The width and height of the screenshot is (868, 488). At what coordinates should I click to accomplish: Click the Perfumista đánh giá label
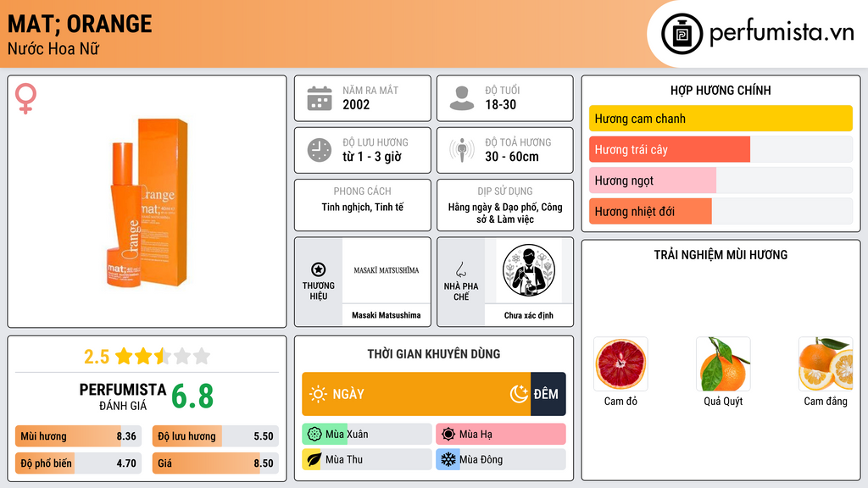point(123,396)
